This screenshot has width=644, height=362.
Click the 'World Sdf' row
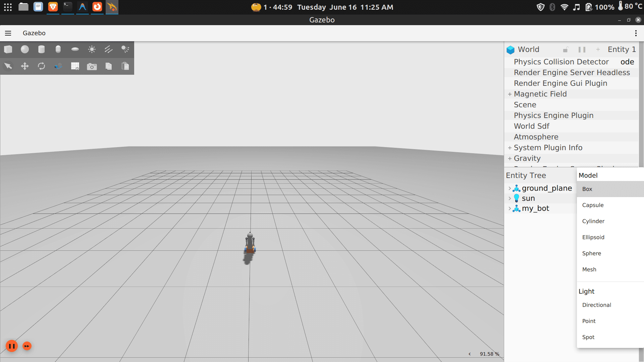tap(571, 126)
